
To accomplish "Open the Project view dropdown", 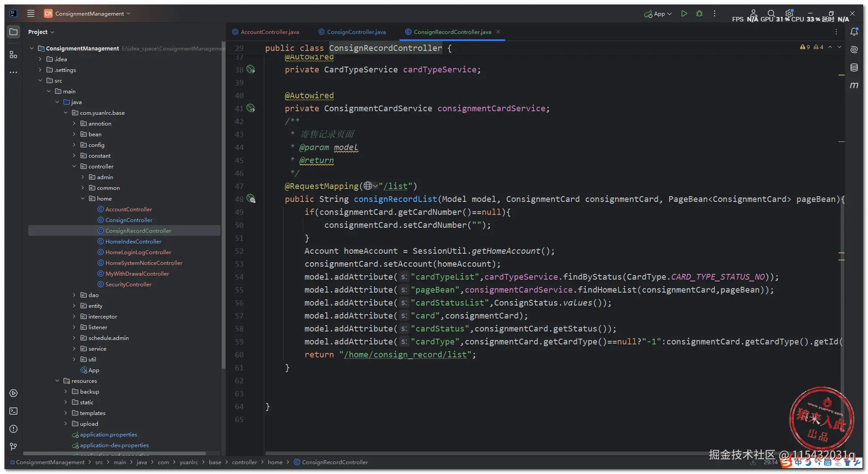I will 41,32.
